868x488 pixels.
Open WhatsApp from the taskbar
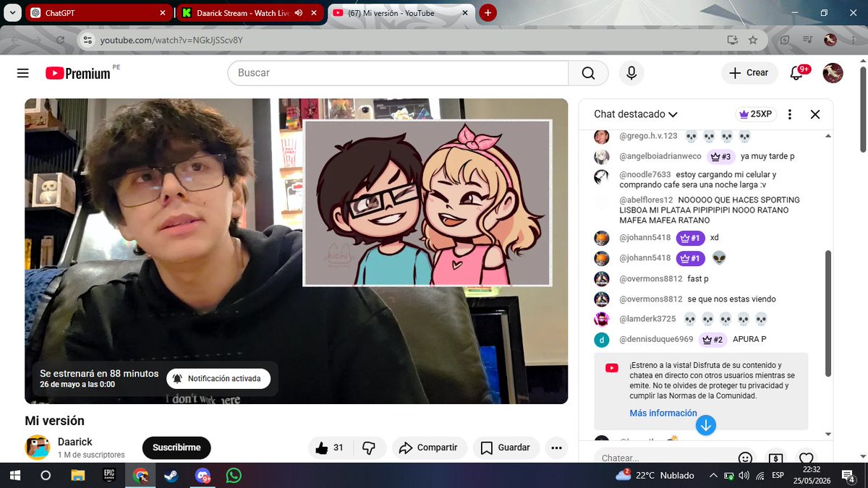234,475
